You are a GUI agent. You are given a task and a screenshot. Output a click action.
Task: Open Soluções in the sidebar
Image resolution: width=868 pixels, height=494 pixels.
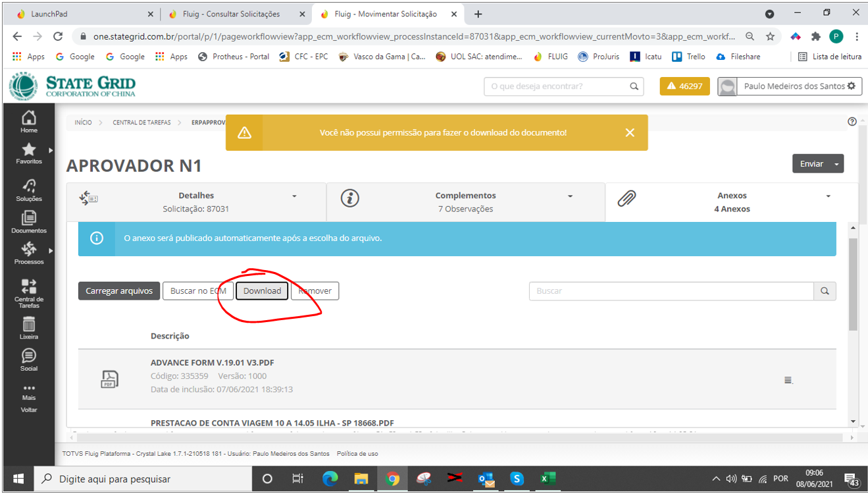coord(29,190)
